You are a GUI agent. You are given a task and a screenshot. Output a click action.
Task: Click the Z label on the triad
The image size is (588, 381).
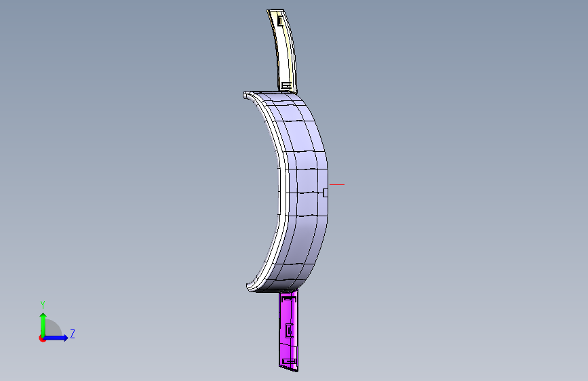[x=73, y=334]
